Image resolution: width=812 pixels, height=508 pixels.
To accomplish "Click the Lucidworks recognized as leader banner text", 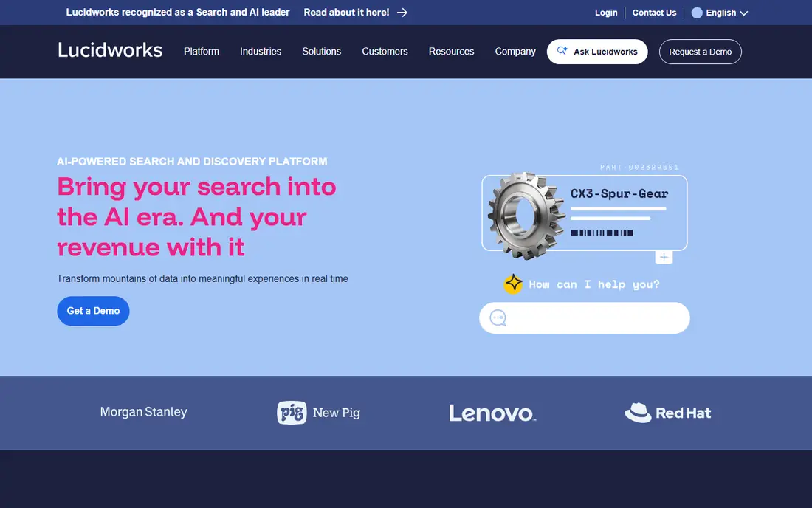I will pyautogui.click(x=178, y=13).
